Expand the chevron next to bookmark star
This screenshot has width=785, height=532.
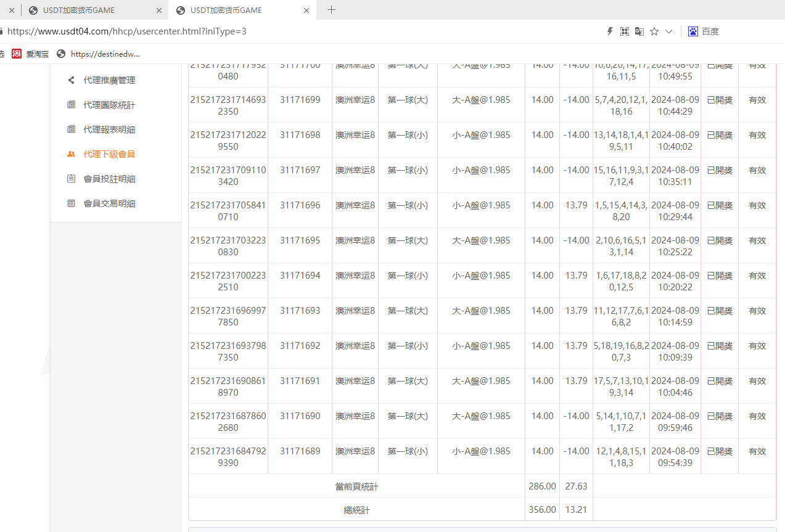[x=668, y=31]
